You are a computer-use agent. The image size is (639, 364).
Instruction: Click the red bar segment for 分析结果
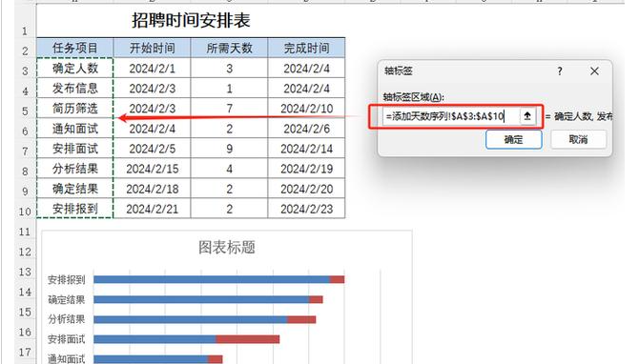pyautogui.click(x=301, y=319)
